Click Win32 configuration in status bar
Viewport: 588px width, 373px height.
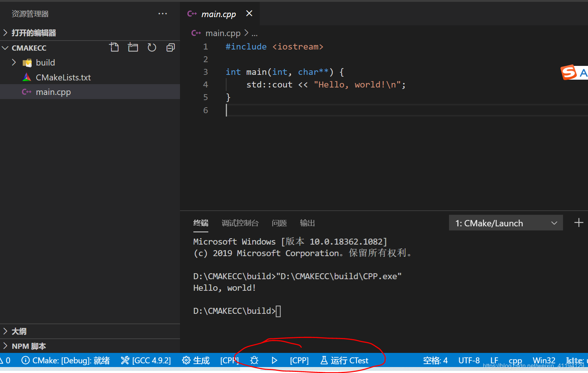[544, 360]
